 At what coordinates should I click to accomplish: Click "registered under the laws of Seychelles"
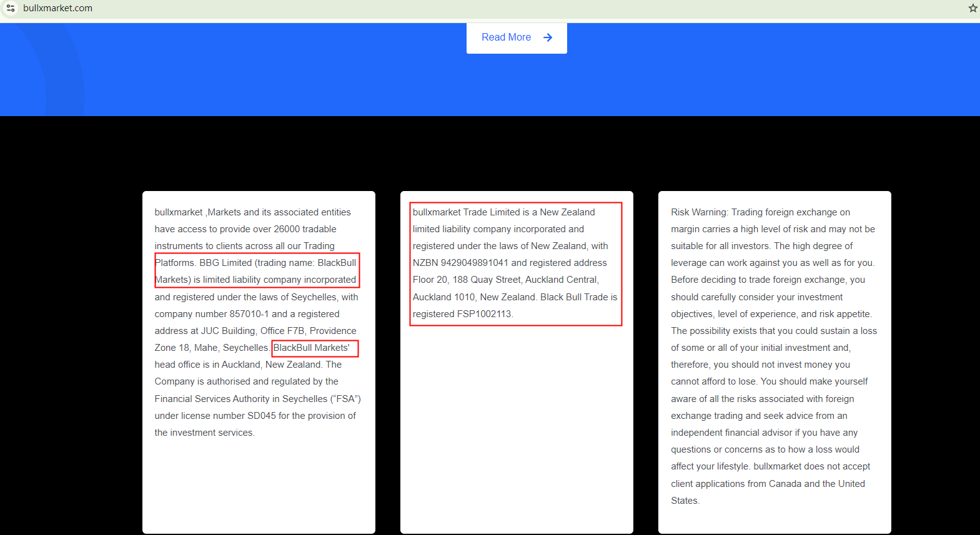click(x=254, y=297)
